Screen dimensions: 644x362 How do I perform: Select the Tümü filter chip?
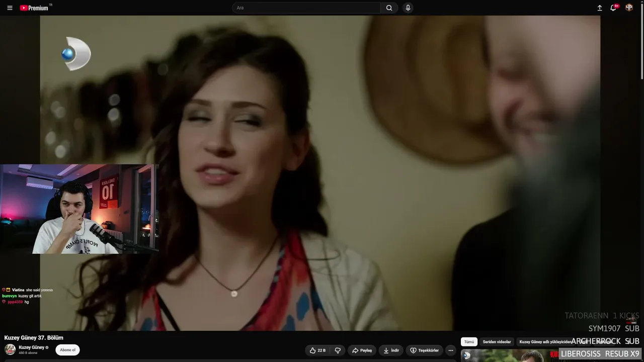click(x=469, y=342)
